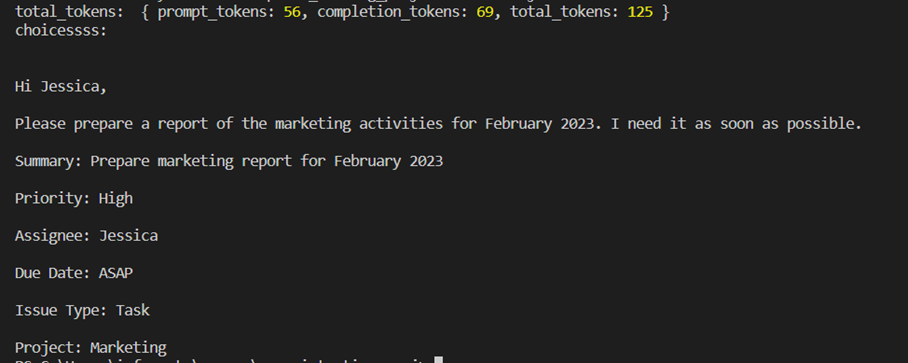This screenshot has height=363, width=908.
Task: Click the terminal cursor block at prompt end
Action: (x=438, y=360)
